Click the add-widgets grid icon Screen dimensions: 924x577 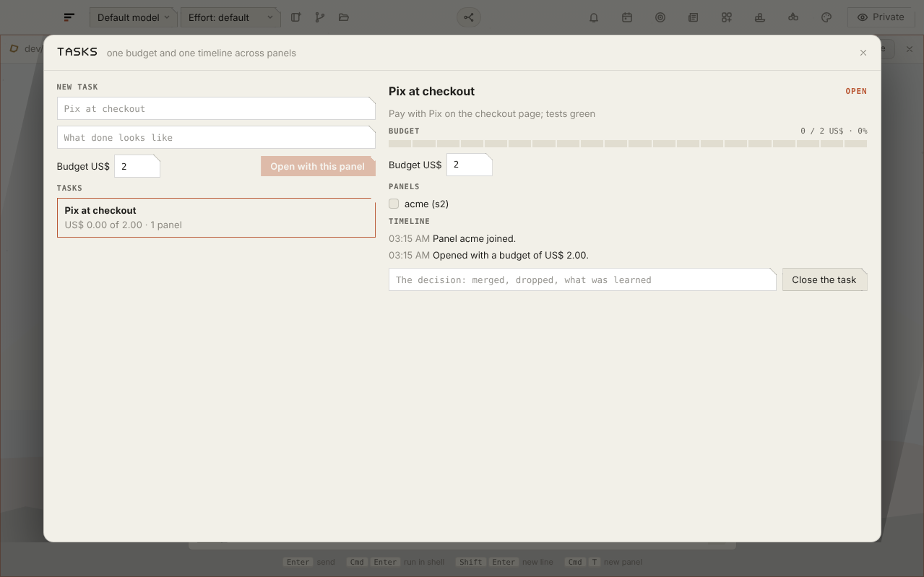click(727, 17)
